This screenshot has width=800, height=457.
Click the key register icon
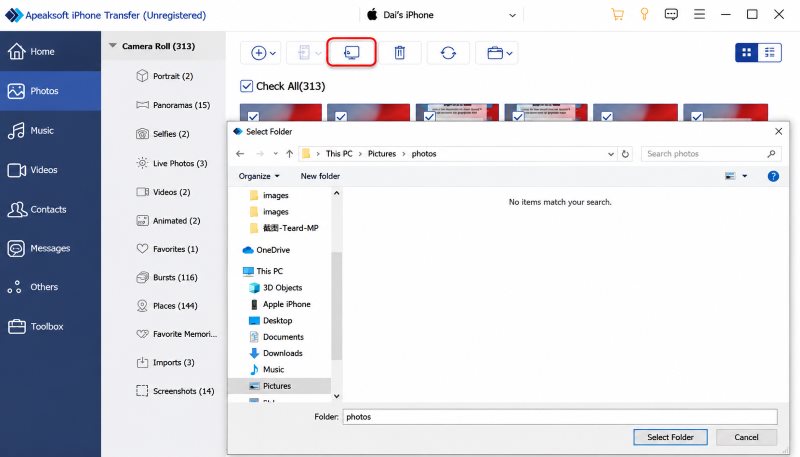click(644, 14)
